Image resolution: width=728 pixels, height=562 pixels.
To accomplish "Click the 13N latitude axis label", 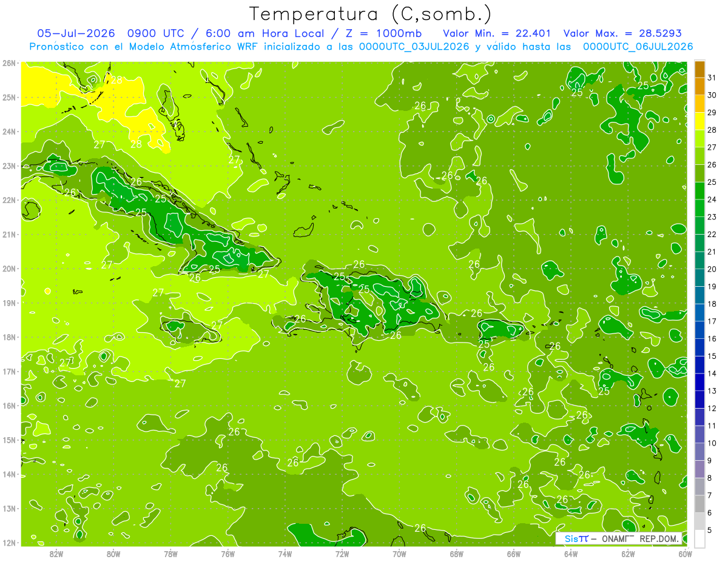I will click(8, 508).
